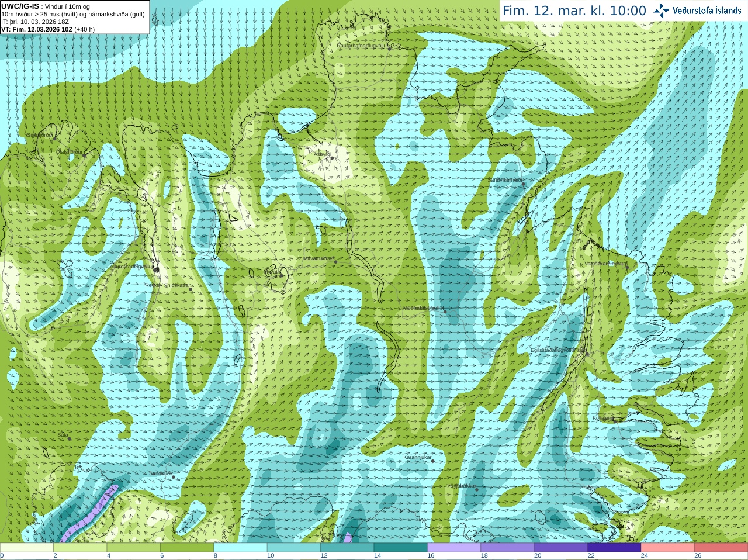
Task: Click the Veðurstofa Íslands logo emblem
Action: 662,11
